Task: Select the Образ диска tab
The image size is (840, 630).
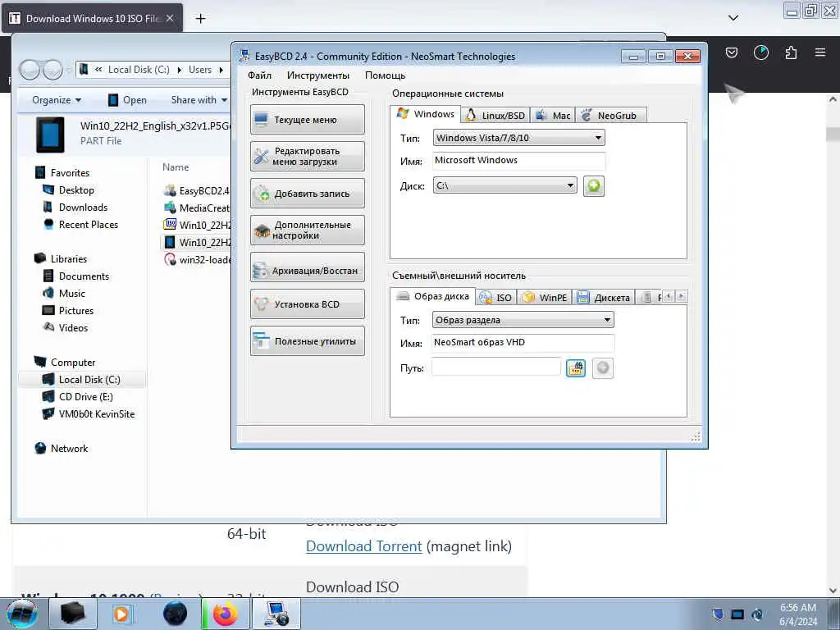Action: click(x=432, y=296)
